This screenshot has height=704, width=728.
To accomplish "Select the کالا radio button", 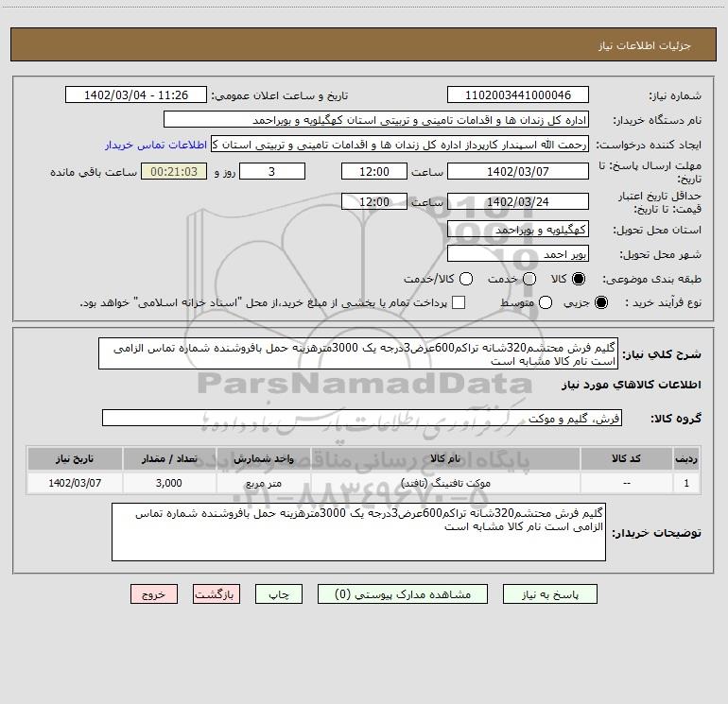I will click(x=579, y=279).
